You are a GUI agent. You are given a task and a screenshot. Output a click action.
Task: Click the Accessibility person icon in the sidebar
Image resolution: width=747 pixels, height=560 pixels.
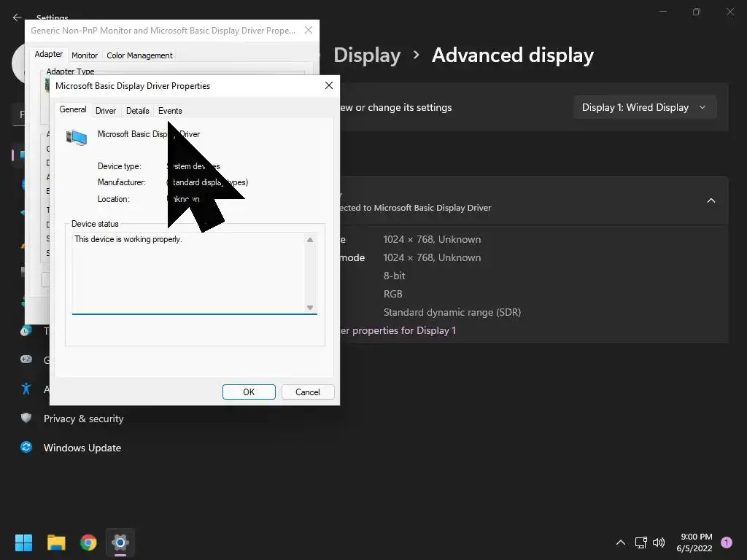point(26,389)
